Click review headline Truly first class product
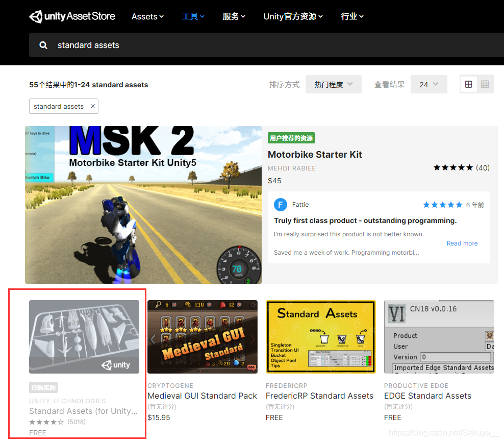The image size is (504, 442). click(x=365, y=220)
